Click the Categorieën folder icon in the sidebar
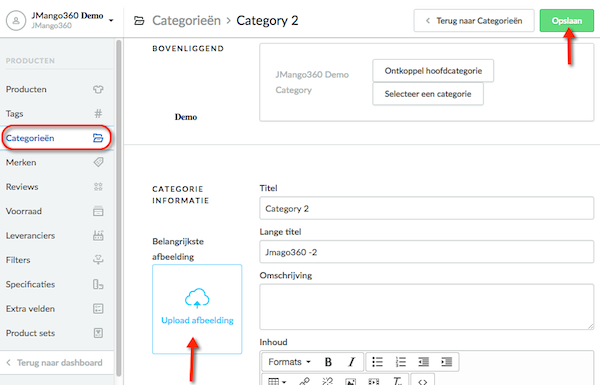 pyautogui.click(x=98, y=138)
